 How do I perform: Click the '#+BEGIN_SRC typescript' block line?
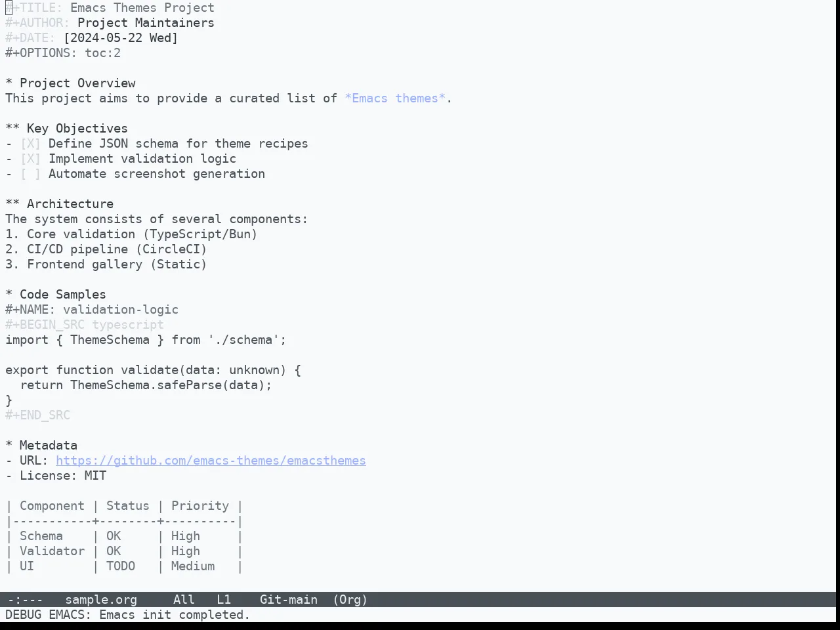(85, 325)
